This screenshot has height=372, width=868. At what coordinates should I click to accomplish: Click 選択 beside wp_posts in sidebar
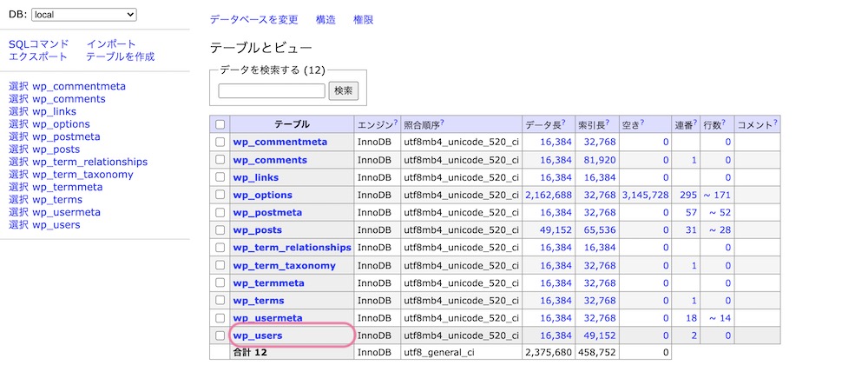(x=19, y=149)
